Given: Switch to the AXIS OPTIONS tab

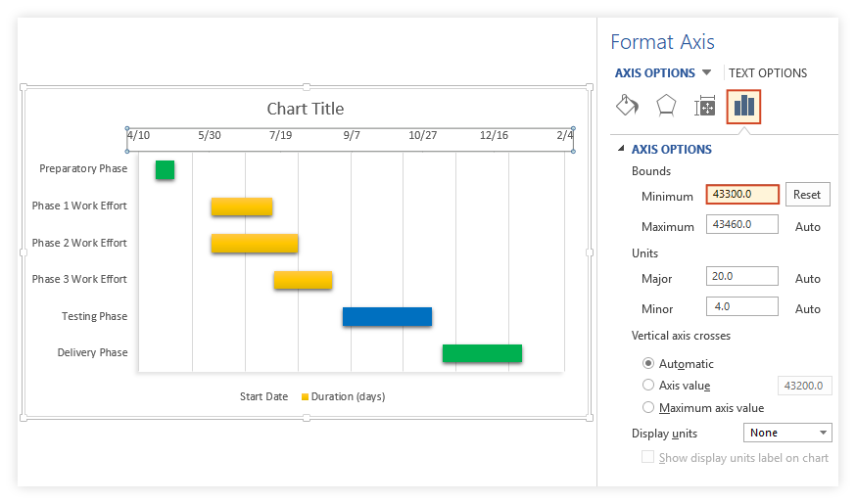Looking at the screenshot, I should coord(654,73).
